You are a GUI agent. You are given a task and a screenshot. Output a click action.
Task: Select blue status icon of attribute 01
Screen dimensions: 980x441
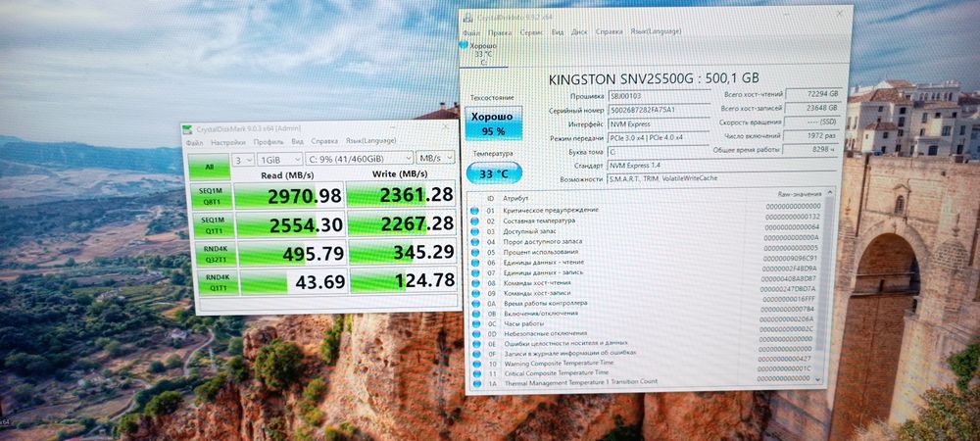tap(475, 211)
